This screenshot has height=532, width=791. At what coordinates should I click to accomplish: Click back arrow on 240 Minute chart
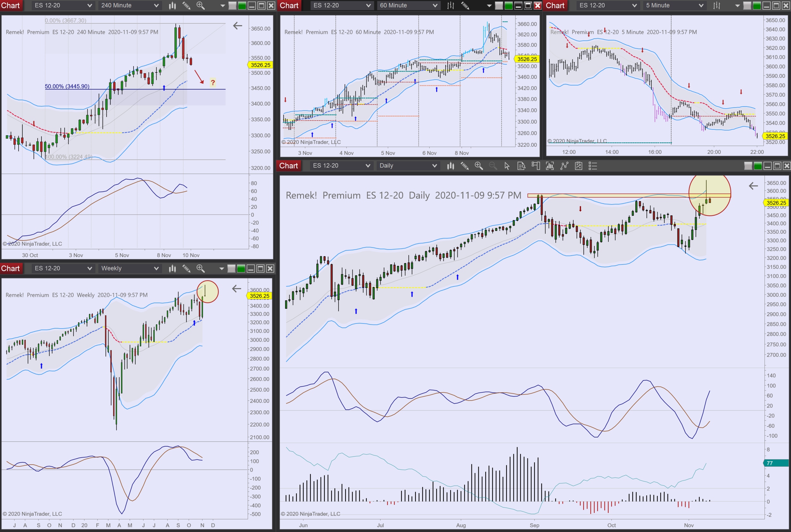[x=238, y=25]
